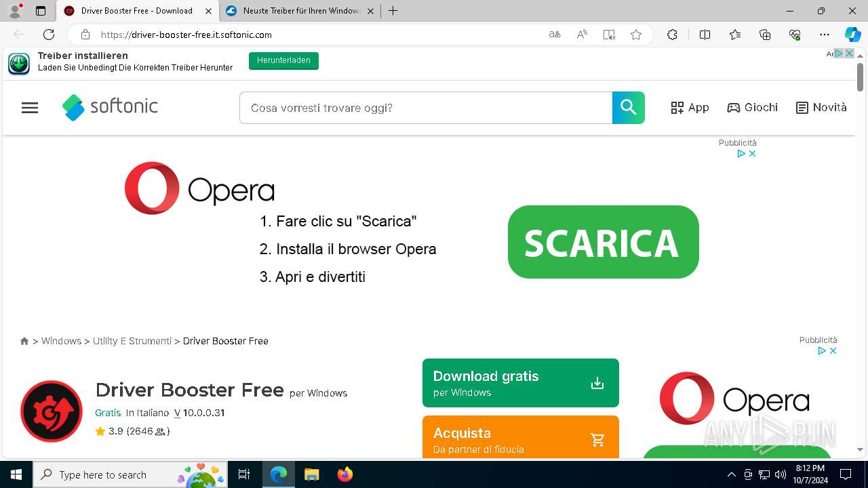Open the Giochi section
The width and height of the screenshot is (868, 488).
click(x=753, y=108)
